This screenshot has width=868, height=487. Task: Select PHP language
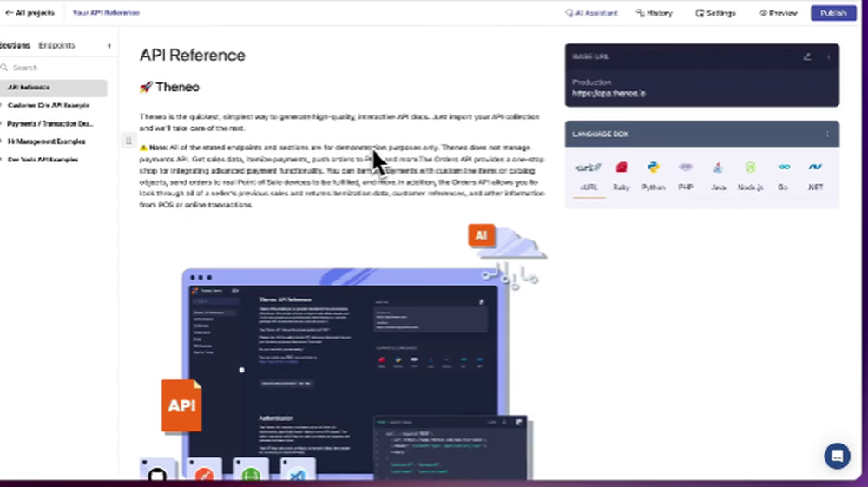pyautogui.click(x=686, y=176)
